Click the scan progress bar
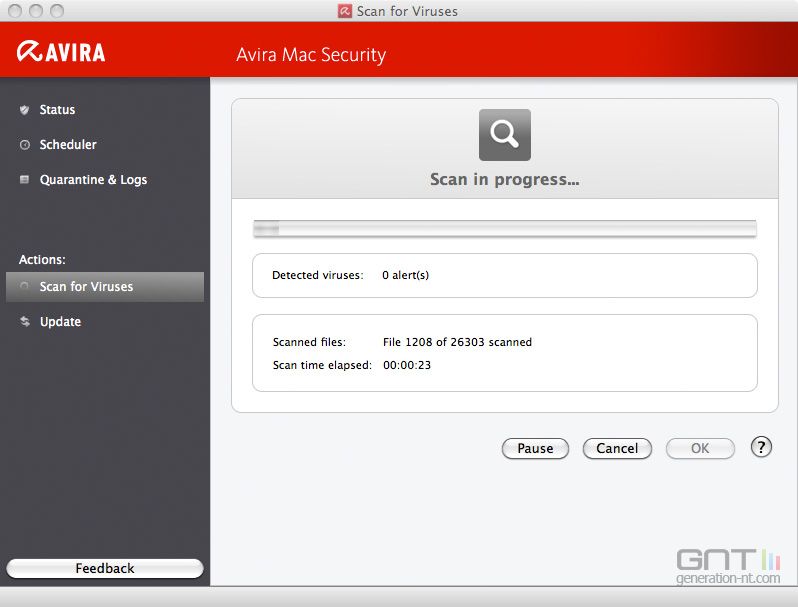Screen dimensions: 798x607 point(505,229)
